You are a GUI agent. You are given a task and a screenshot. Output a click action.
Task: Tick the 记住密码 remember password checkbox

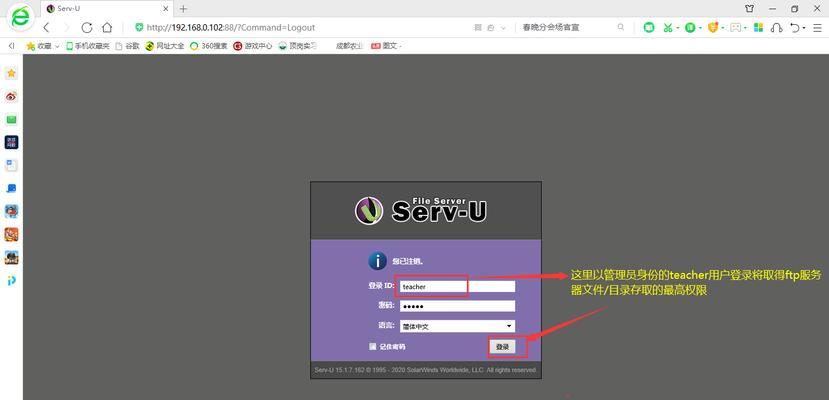(x=372, y=346)
